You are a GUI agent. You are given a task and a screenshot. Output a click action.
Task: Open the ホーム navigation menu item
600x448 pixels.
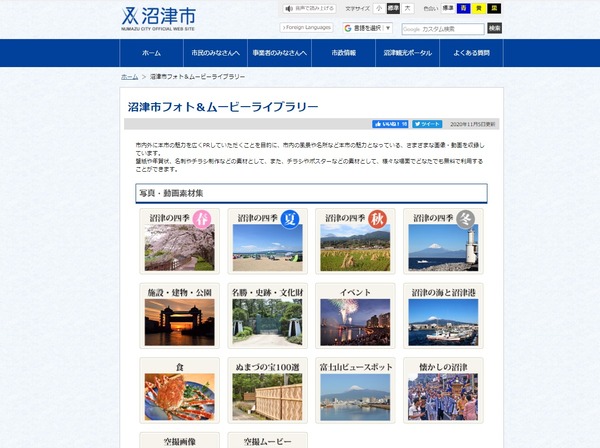pos(152,53)
